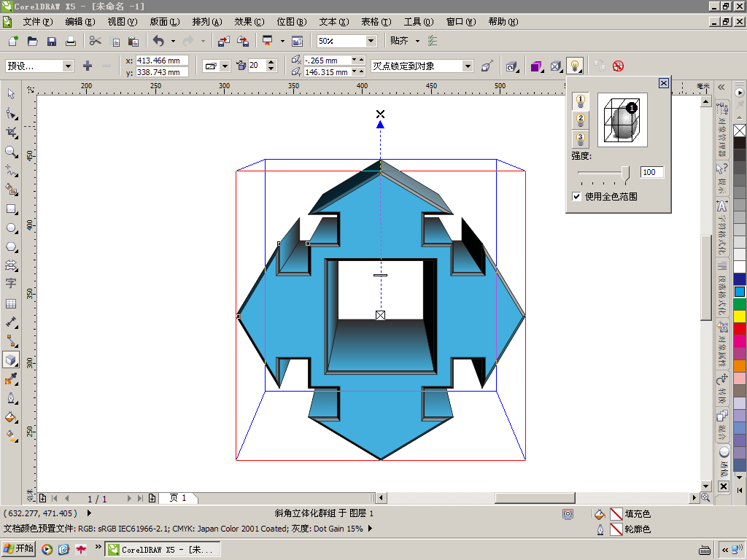
Task: Click the Save disk icon
Action: [x=52, y=41]
